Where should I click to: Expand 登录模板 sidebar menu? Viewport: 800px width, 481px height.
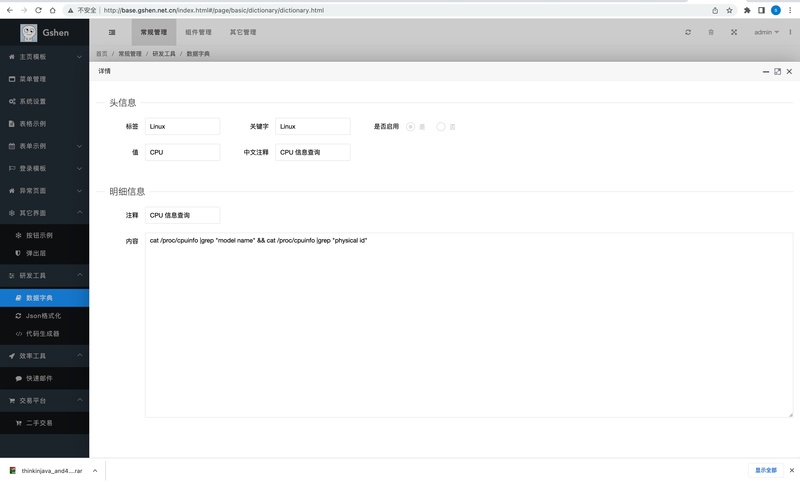(x=44, y=168)
